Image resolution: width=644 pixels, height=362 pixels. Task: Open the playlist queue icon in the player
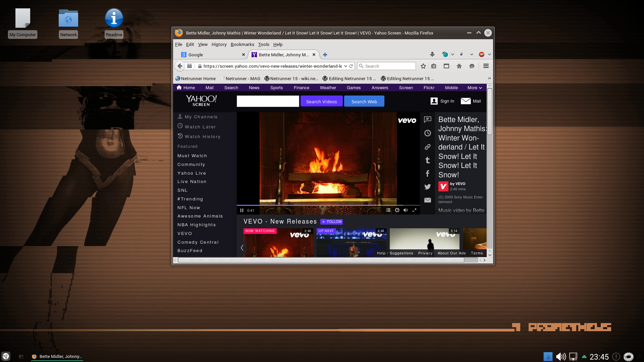tap(388, 210)
